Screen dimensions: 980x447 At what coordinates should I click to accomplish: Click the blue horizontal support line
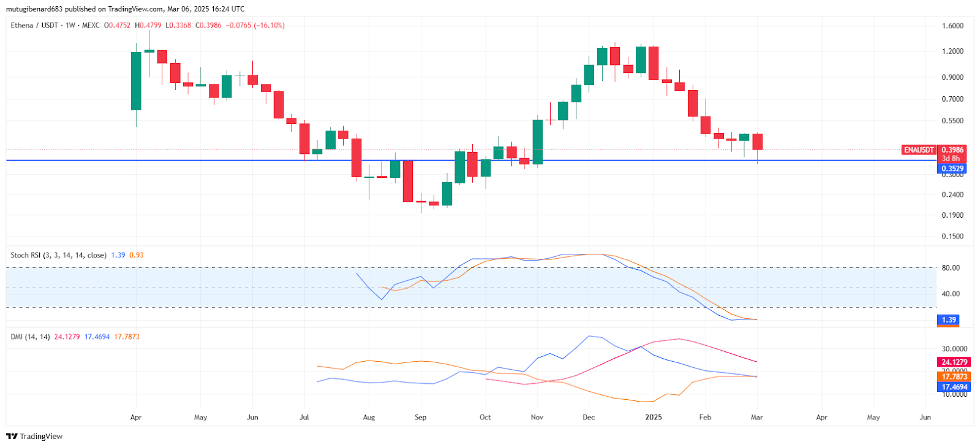click(x=472, y=161)
